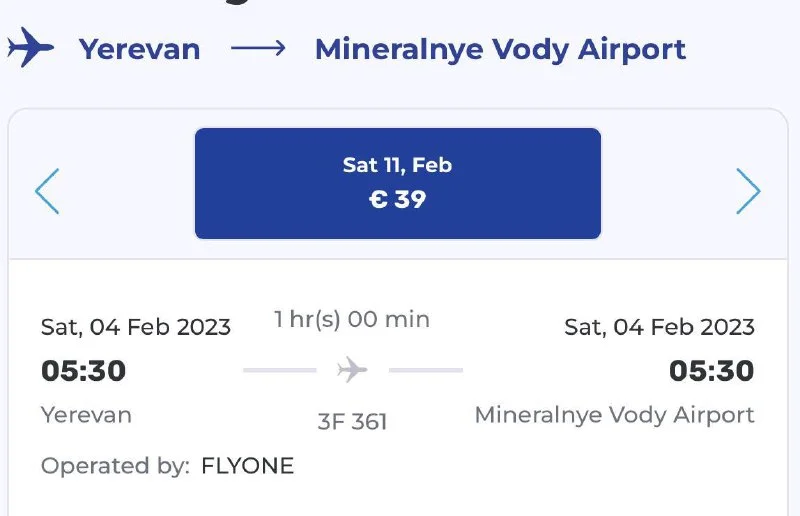Go to previous date with left chevron
The height and width of the screenshot is (516, 800).
(47, 191)
